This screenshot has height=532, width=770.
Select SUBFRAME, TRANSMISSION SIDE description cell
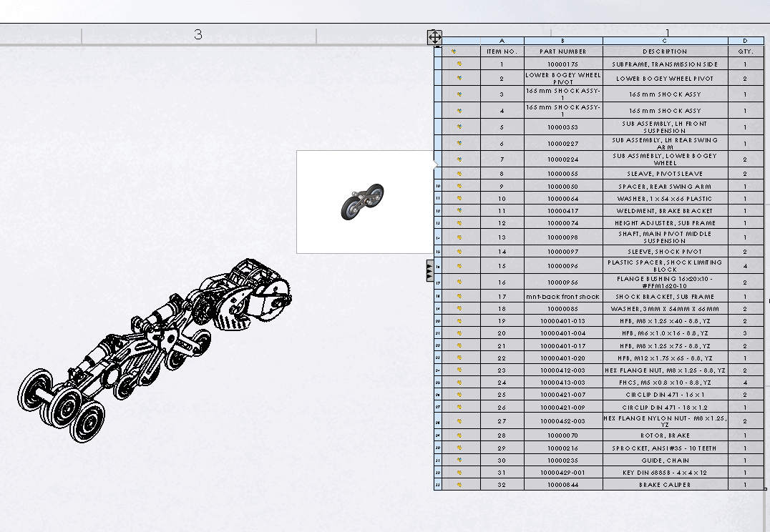click(x=666, y=64)
